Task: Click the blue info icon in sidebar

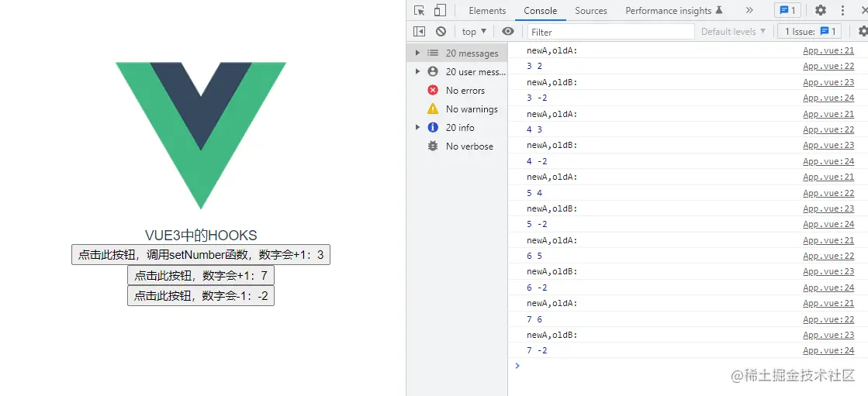Action: (433, 127)
